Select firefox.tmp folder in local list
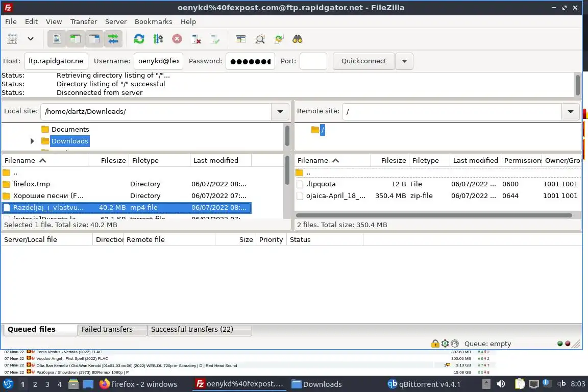This screenshot has height=392, width=588. coord(127,184)
